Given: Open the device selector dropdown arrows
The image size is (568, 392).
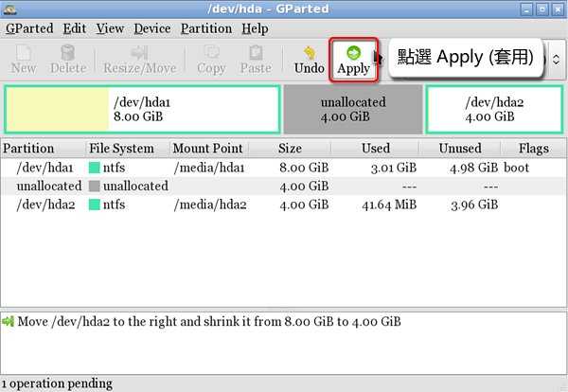Looking at the screenshot, I should point(556,60).
